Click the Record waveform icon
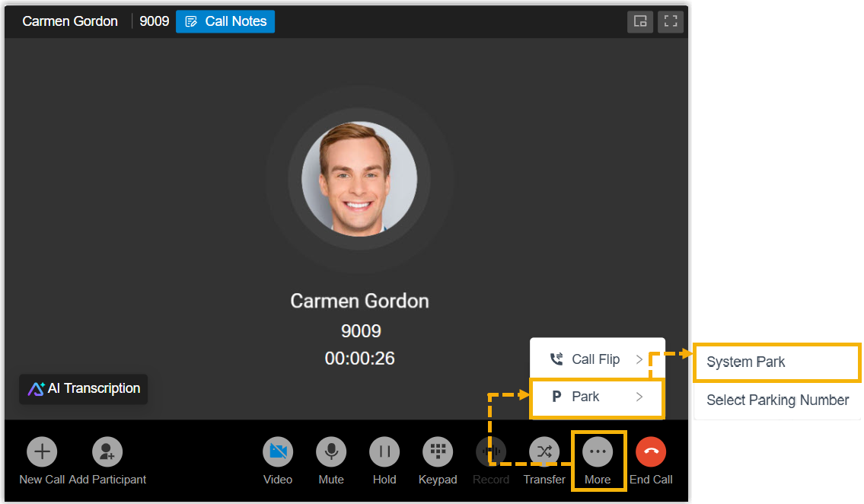 pyautogui.click(x=491, y=452)
